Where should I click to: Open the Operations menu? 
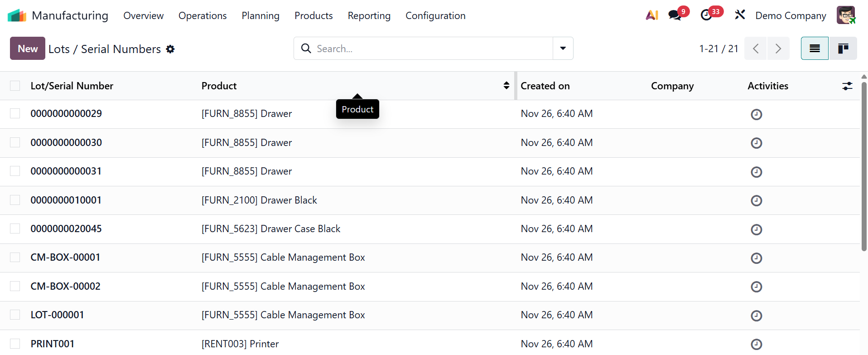(203, 16)
